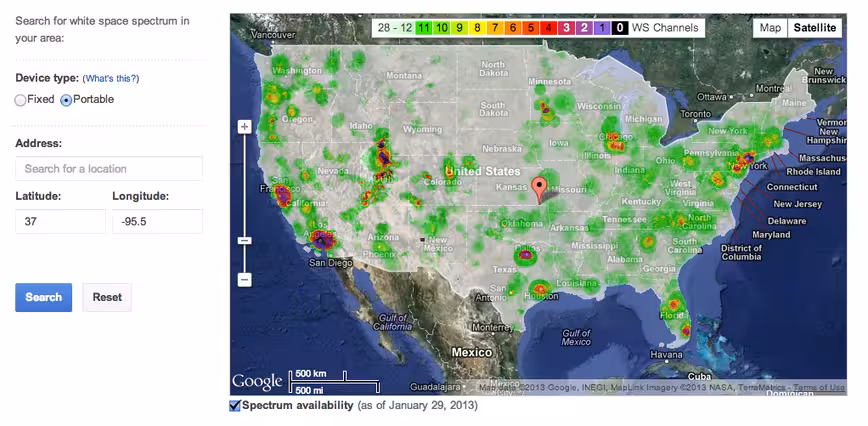The height and width of the screenshot is (426, 868).
Task: Click the Toronto label on the map
Action: point(695,115)
